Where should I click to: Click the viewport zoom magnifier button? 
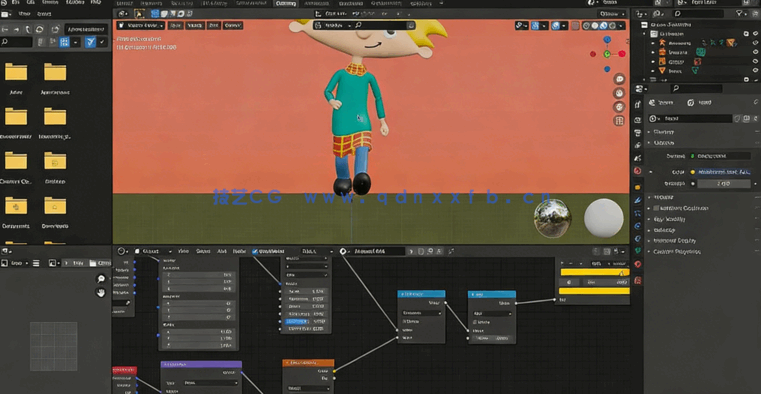[x=619, y=79]
